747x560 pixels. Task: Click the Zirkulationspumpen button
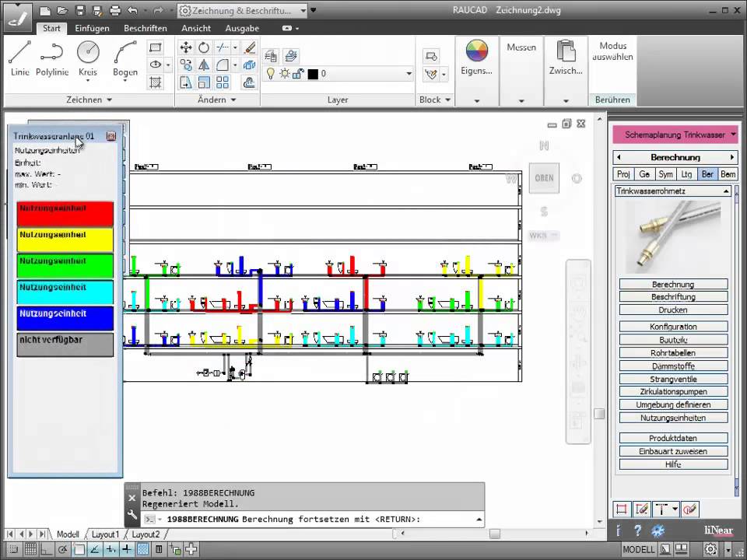pos(673,391)
